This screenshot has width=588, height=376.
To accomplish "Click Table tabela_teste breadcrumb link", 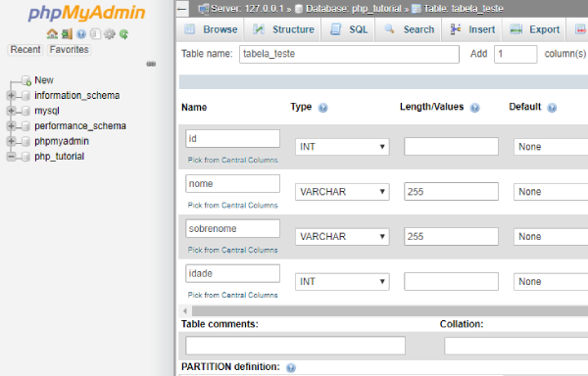I will pyautogui.click(x=464, y=9).
